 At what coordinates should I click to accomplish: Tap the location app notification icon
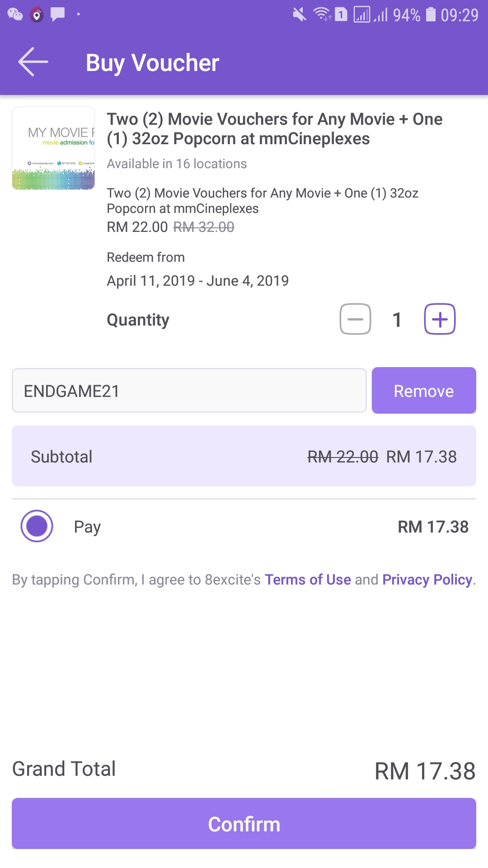click(37, 14)
